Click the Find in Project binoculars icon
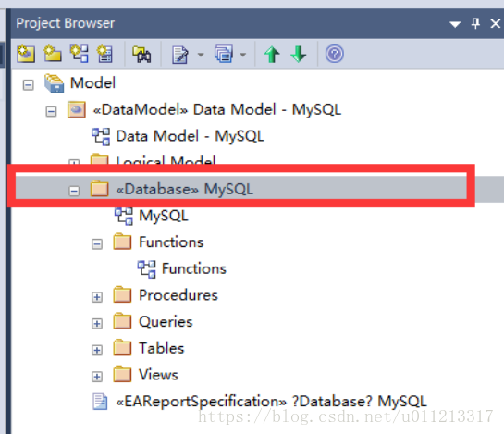The height and width of the screenshot is (435, 504). tap(141, 55)
